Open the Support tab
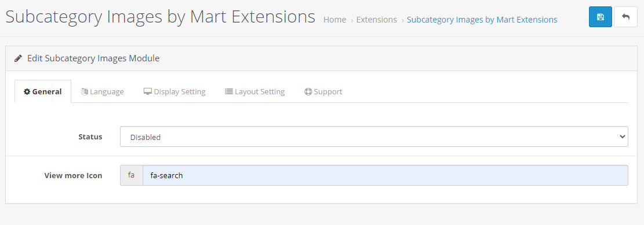Screen dimensions: 644x225 click(x=323, y=91)
